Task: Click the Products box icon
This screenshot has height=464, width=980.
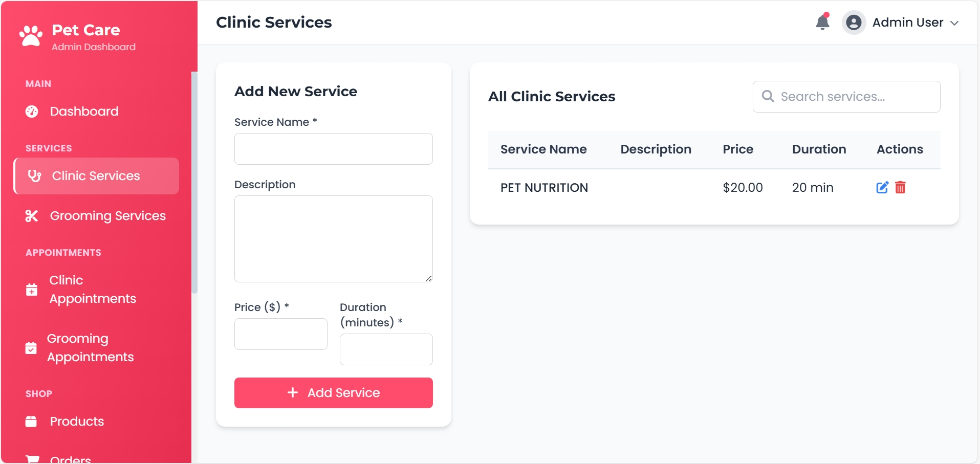Action: point(31,422)
